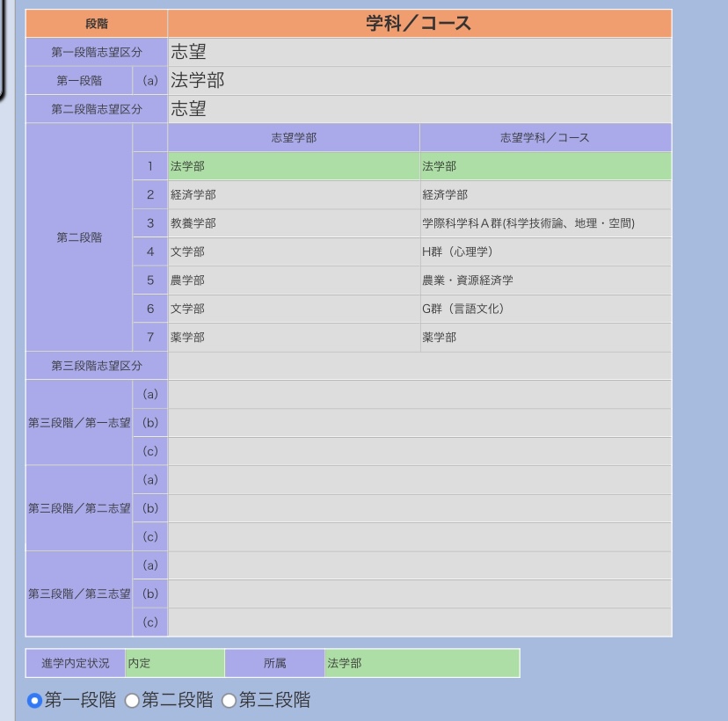This screenshot has width=728, height=721.
Task: Click the 第二段階志望区分 志望 cell
Action: (x=419, y=109)
